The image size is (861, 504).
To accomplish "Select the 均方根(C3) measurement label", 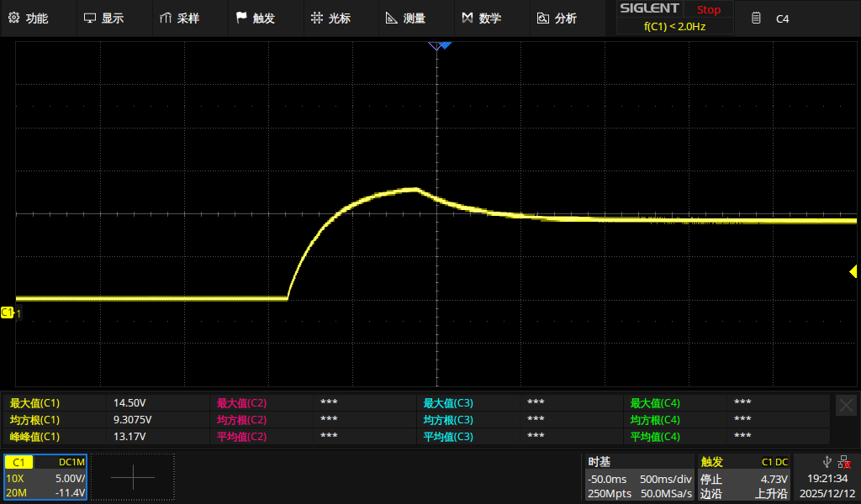I will tap(448, 420).
